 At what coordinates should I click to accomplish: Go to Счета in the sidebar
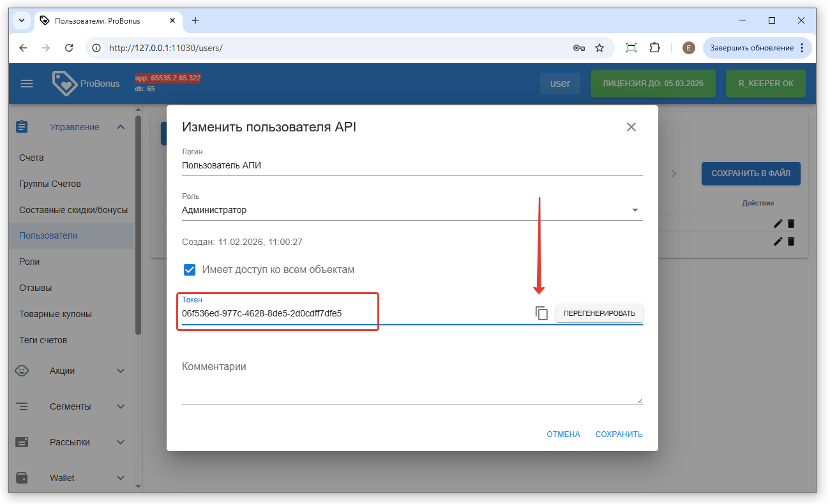coord(31,158)
